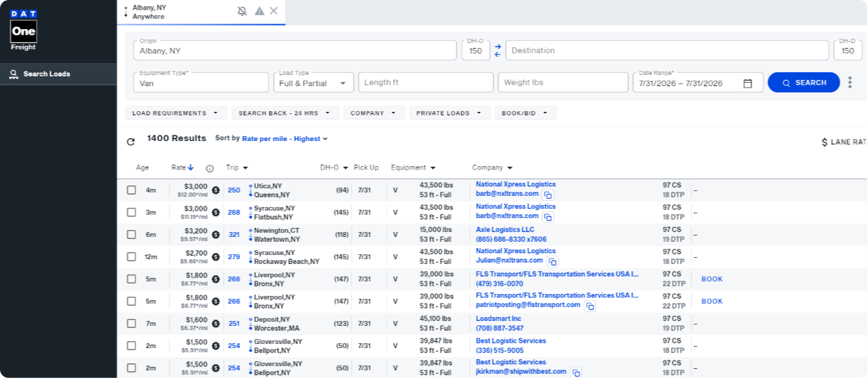The image size is (868, 378).
Task: Mute alerts with the bell icon
Action: [242, 11]
